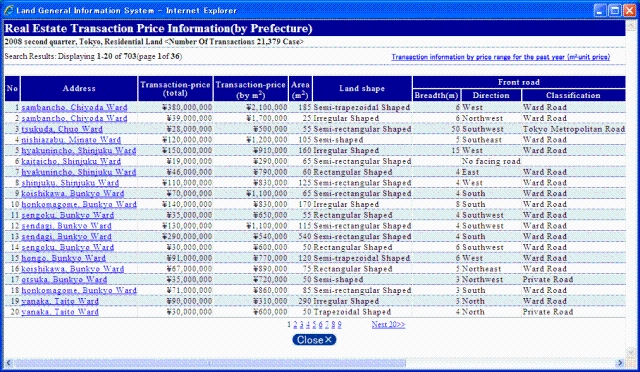The image size is (640, 372).
Task: Go to results page 5
Action: (314, 325)
